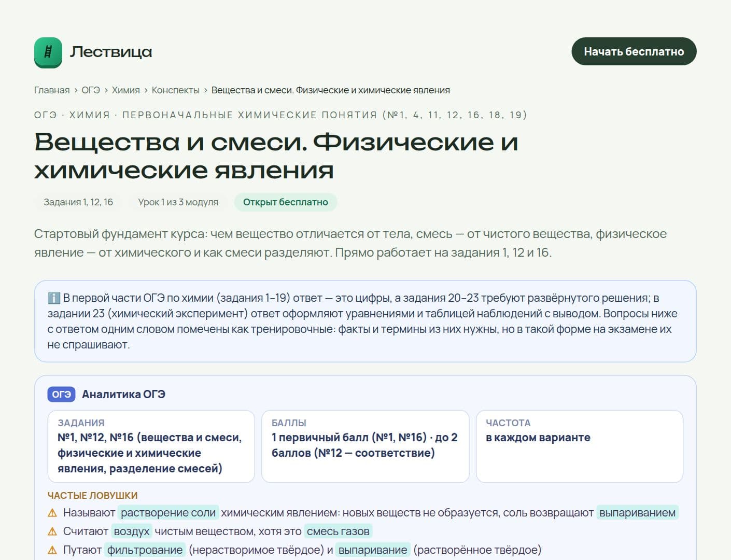Click the Лествица brand name
Image resolution: width=731 pixels, height=560 pixels.
[111, 52]
